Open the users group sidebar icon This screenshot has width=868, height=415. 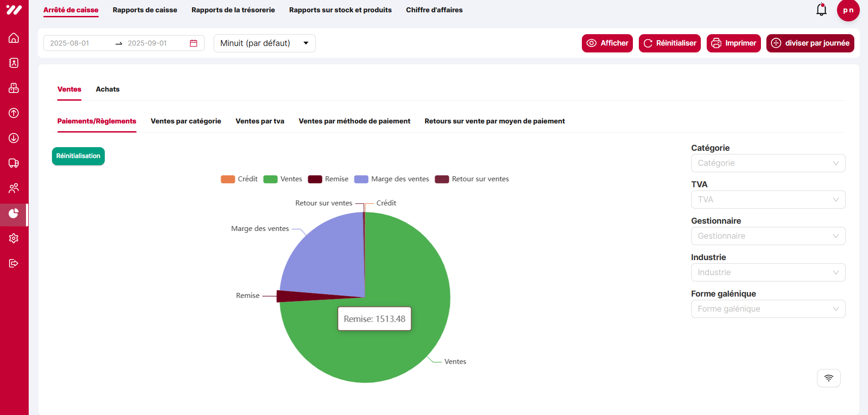(x=14, y=188)
